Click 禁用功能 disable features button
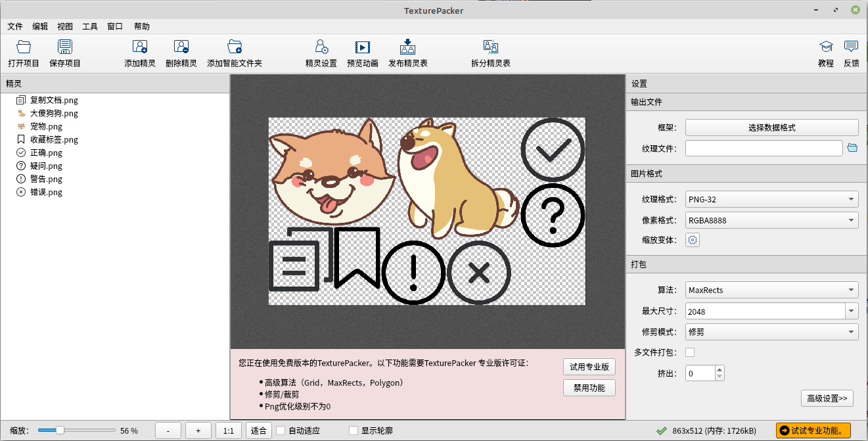The width and height of the screenshot is (868, 441). (x=589, y=388)
